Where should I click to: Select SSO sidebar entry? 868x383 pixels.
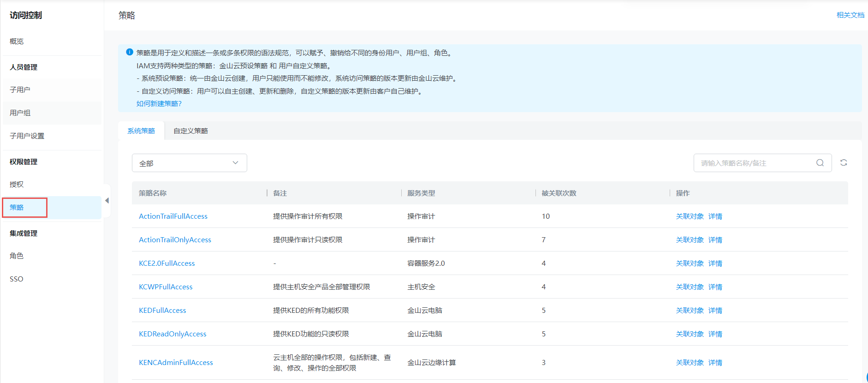coord(17,279)
